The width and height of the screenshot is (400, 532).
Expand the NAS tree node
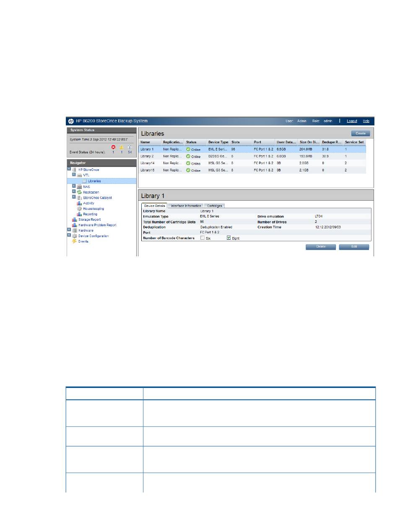click(74, 186)
